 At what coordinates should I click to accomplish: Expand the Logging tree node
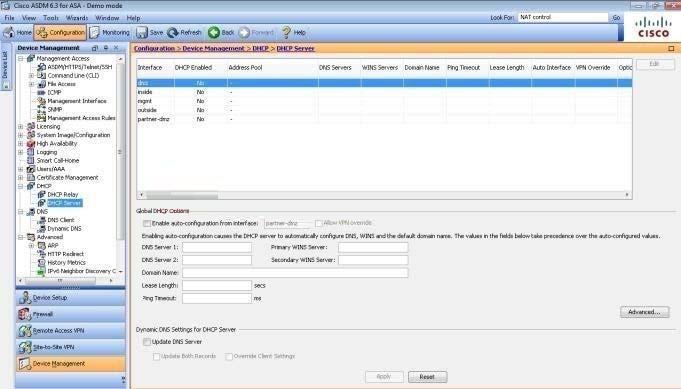point(20,152)
